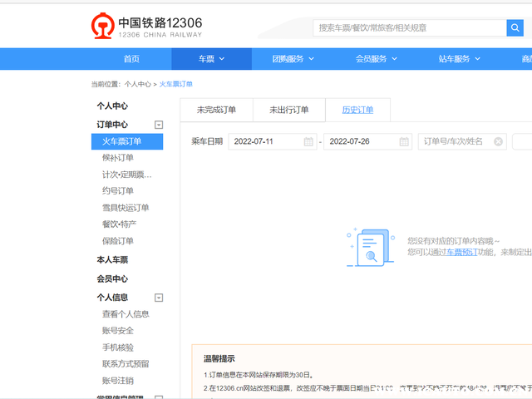
Task: Click the 车票预订 link in empty message
Action: pyautogui.click(x=461, y=252)
